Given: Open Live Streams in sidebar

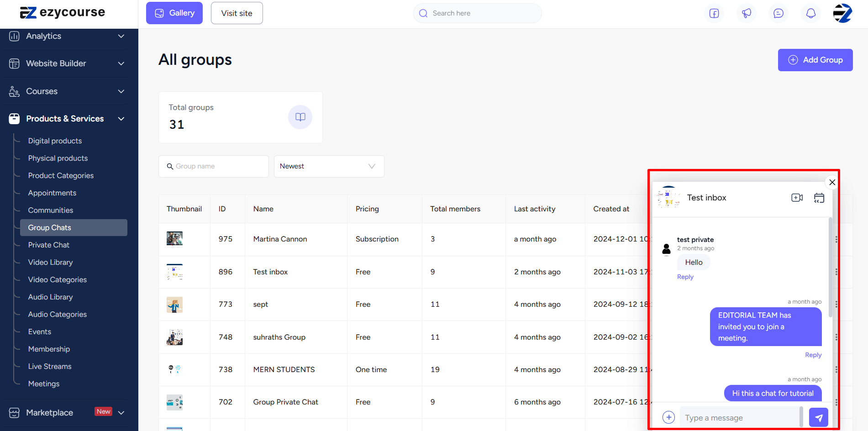Looking at the screenshot, I should click(50, 367).
